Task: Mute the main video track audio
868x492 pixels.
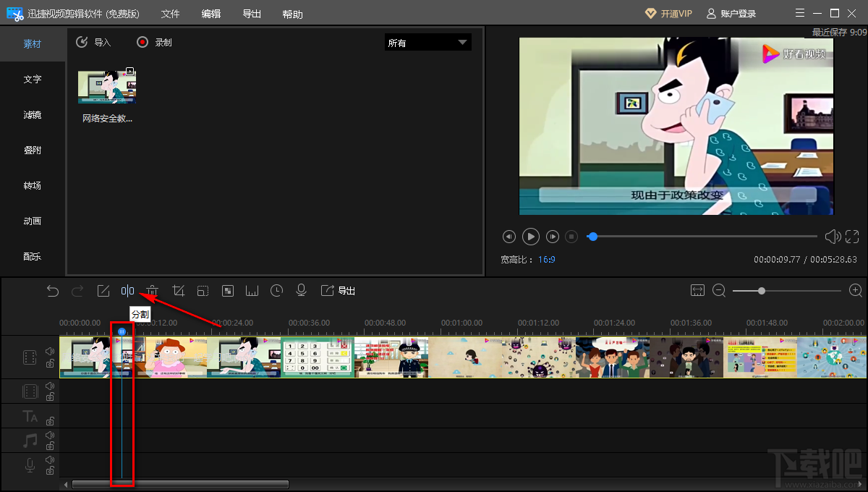Action: (50, 352)
